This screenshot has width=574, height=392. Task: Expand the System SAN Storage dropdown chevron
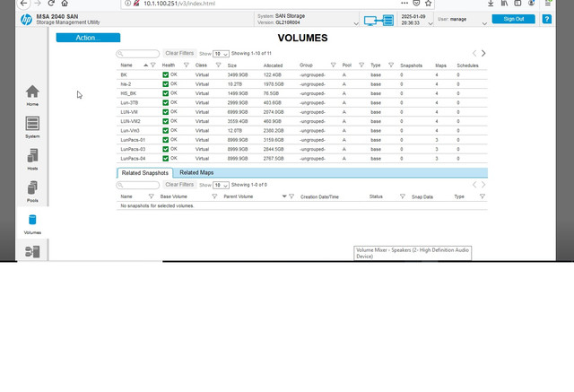[356, 23]
